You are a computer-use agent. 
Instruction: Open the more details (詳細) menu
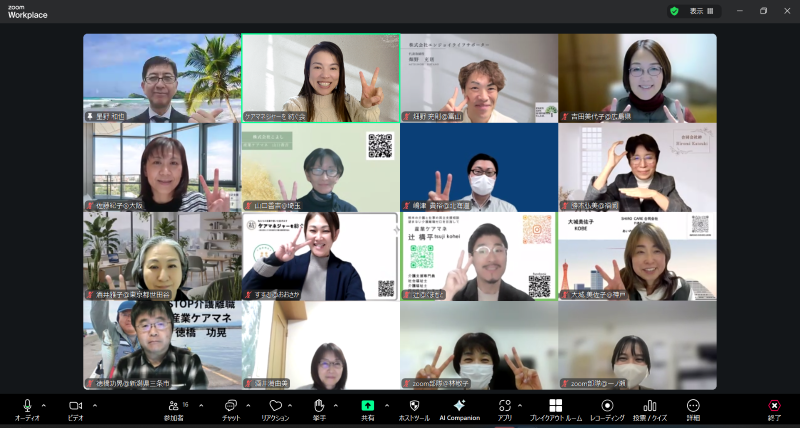693,406
